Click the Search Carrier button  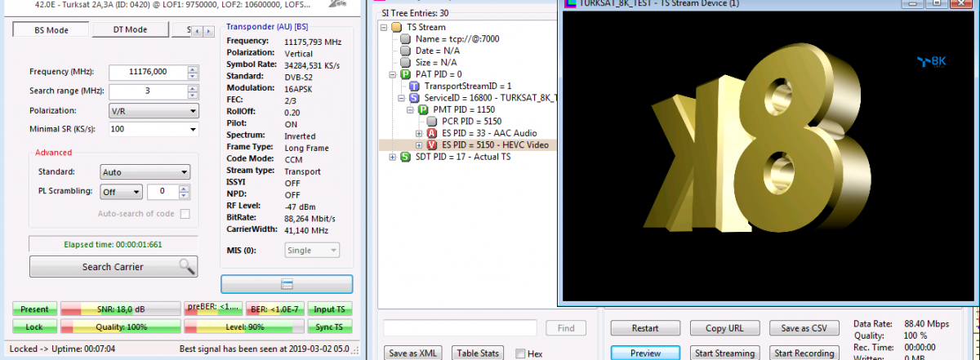[114, 266]
